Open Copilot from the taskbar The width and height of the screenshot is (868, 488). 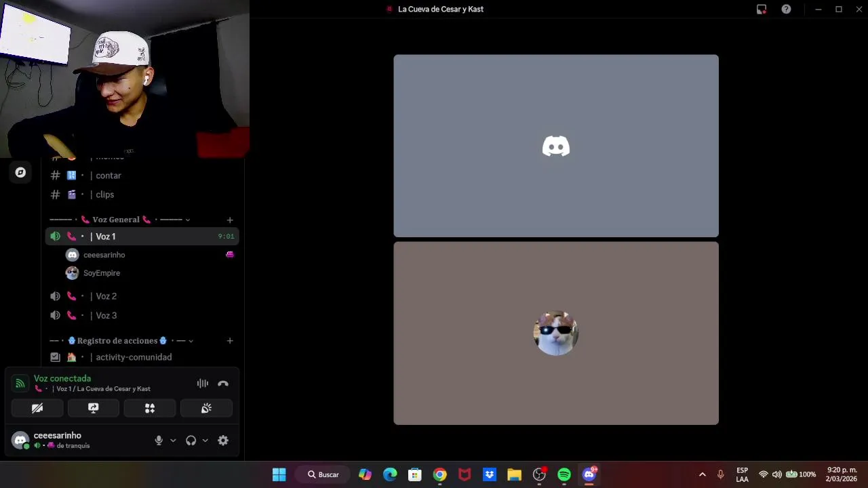[x=365, y=474]
